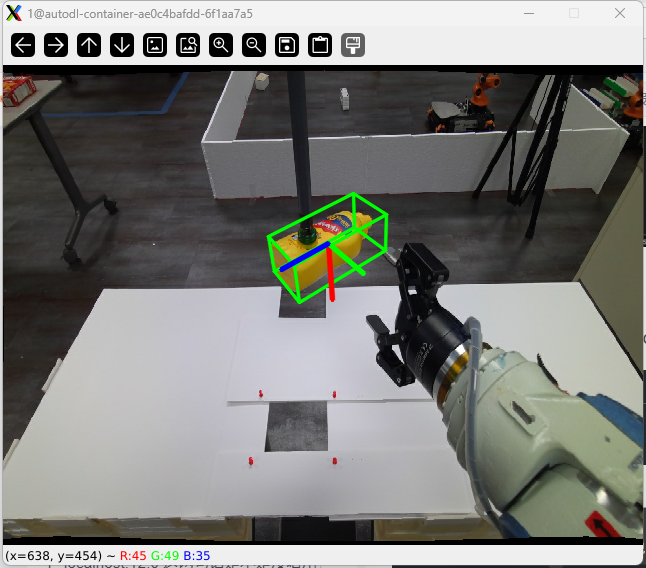Click the X11 logo in title bar

(x=14, y=14)
